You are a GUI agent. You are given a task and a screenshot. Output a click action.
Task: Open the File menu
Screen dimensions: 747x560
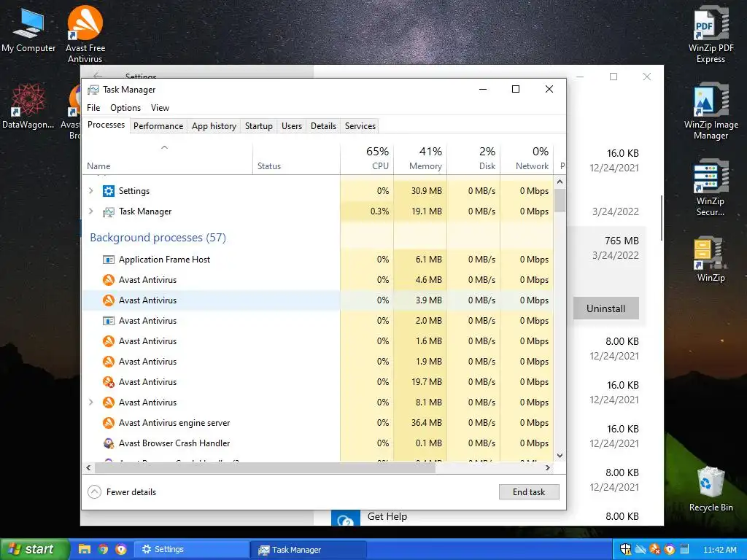click(x=93, y=108)
